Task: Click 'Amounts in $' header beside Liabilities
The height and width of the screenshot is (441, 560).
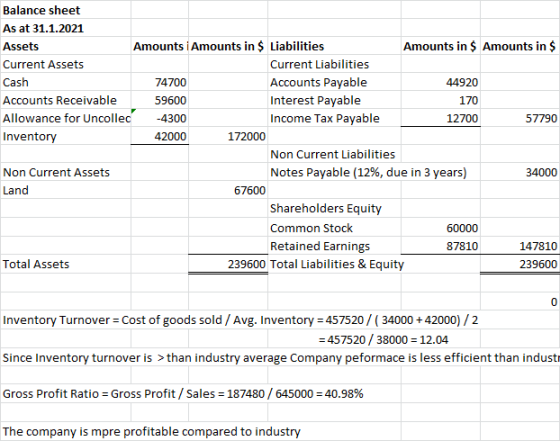Action: 440,46
